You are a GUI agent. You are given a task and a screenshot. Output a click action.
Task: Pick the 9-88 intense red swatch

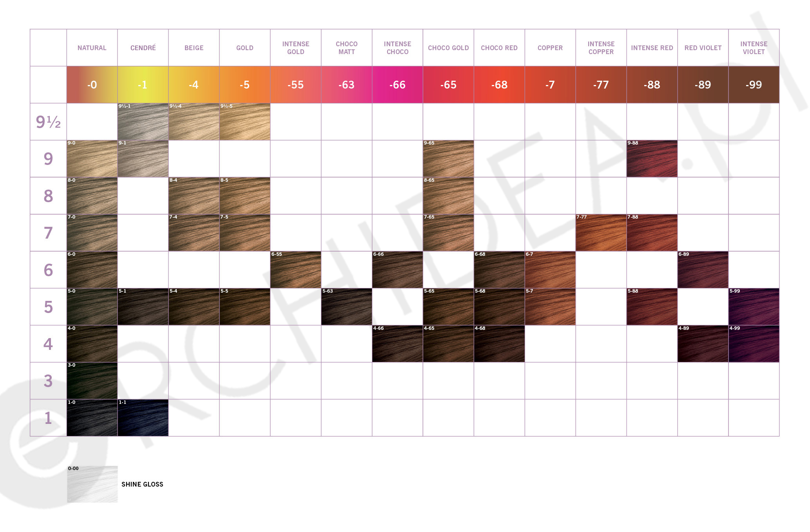pyautogui.click(x=652, y=159)
